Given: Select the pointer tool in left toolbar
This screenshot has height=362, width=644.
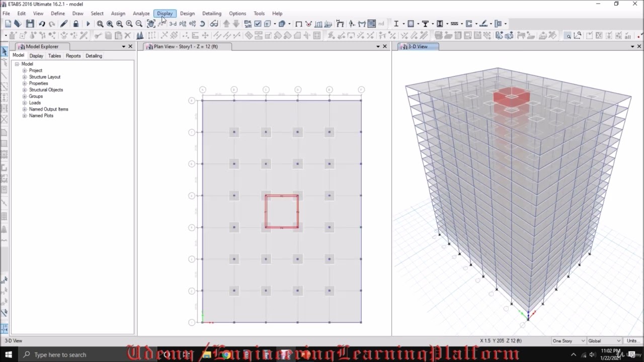Looking at the screenshot, I should [x=4, y=51].
